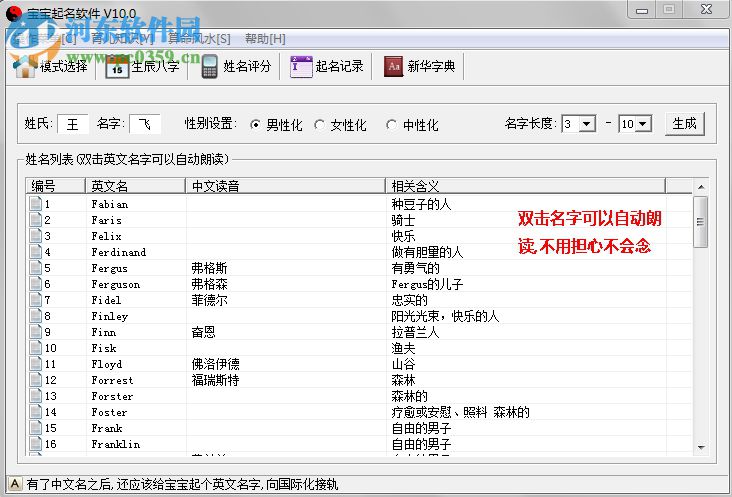Click the Chinese reading 弗格斯

209,268
